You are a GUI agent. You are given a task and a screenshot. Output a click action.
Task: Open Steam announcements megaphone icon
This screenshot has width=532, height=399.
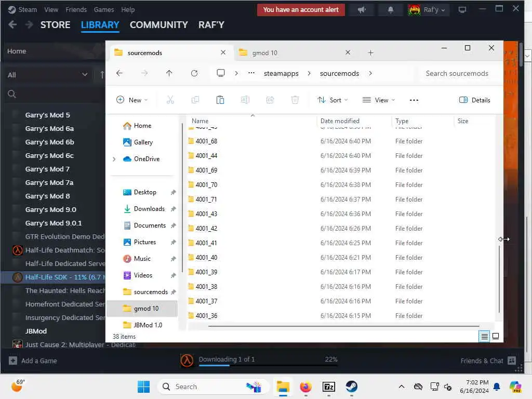[362, 10]
